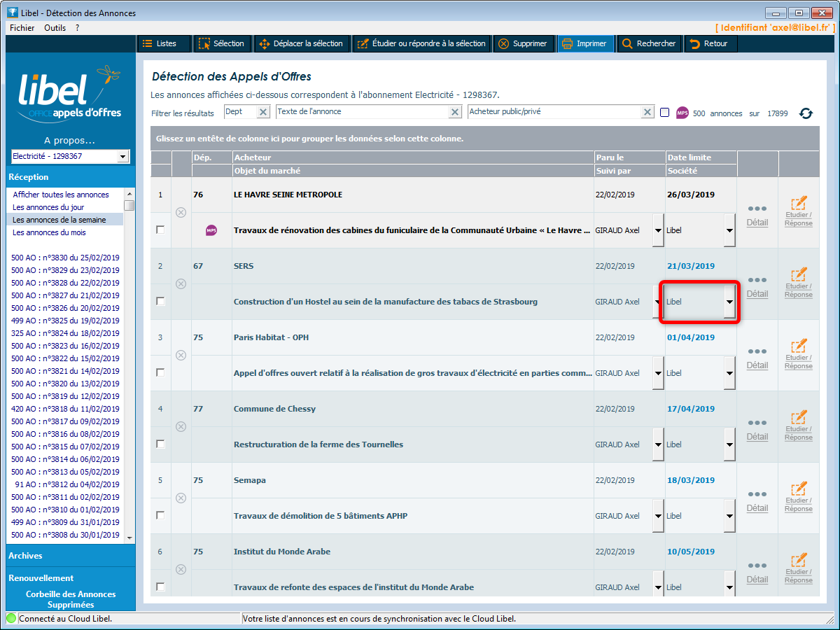Open Libel société dropdown in démolition APHP row
Viewport: 840px width, 630px height.
coord(729,516)
